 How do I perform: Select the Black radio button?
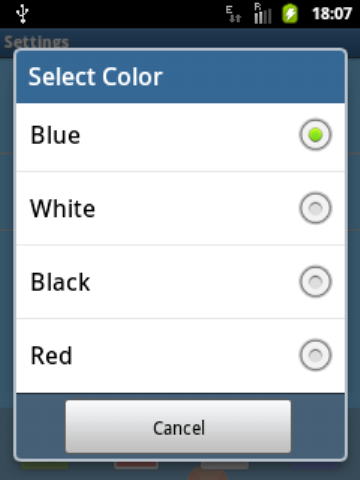[315, 282]
